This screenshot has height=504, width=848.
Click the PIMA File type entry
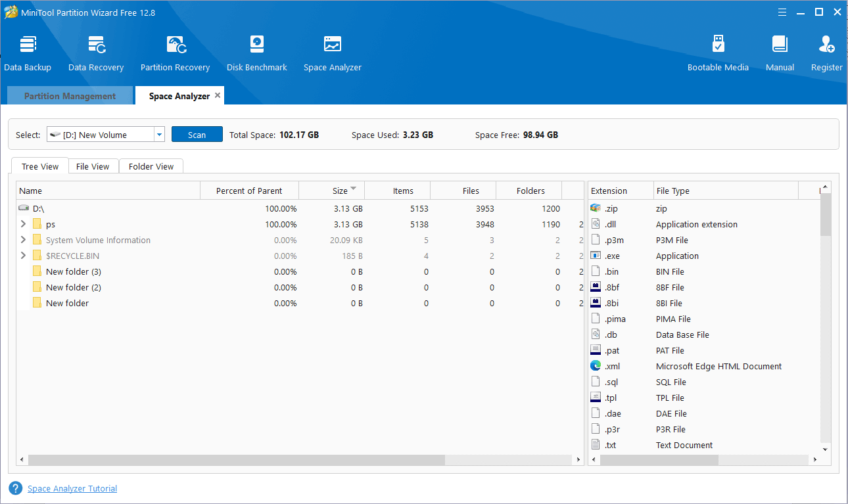click(x=673, y=319)
